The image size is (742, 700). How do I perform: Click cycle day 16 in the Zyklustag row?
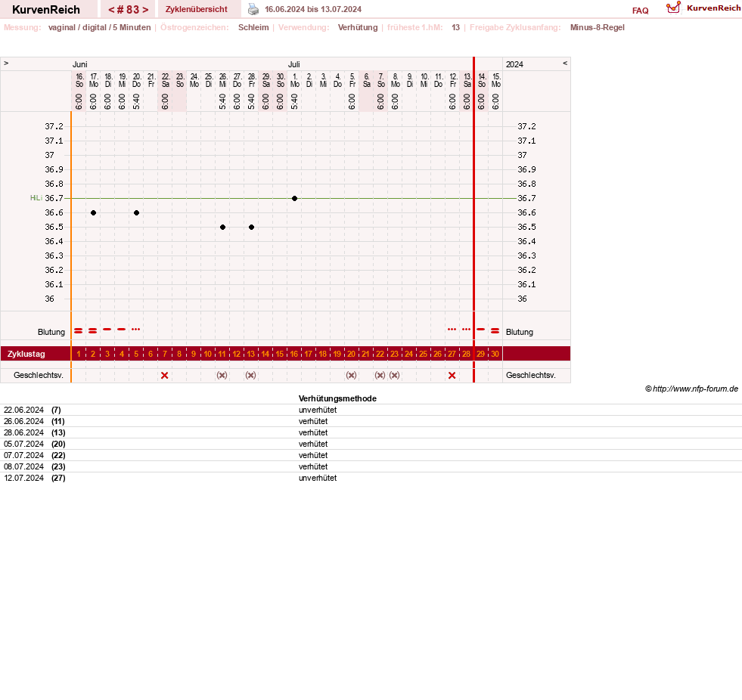[x=294, y=354]
